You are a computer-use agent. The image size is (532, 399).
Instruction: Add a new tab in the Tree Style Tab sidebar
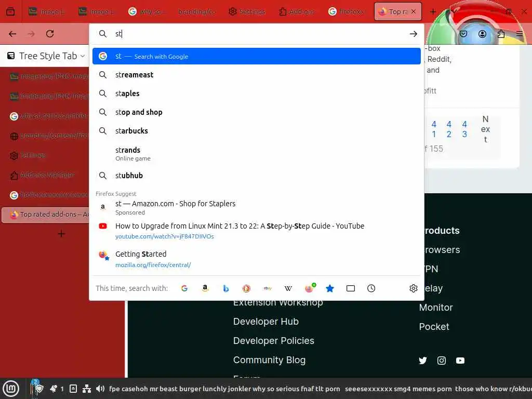click(61, 234)
